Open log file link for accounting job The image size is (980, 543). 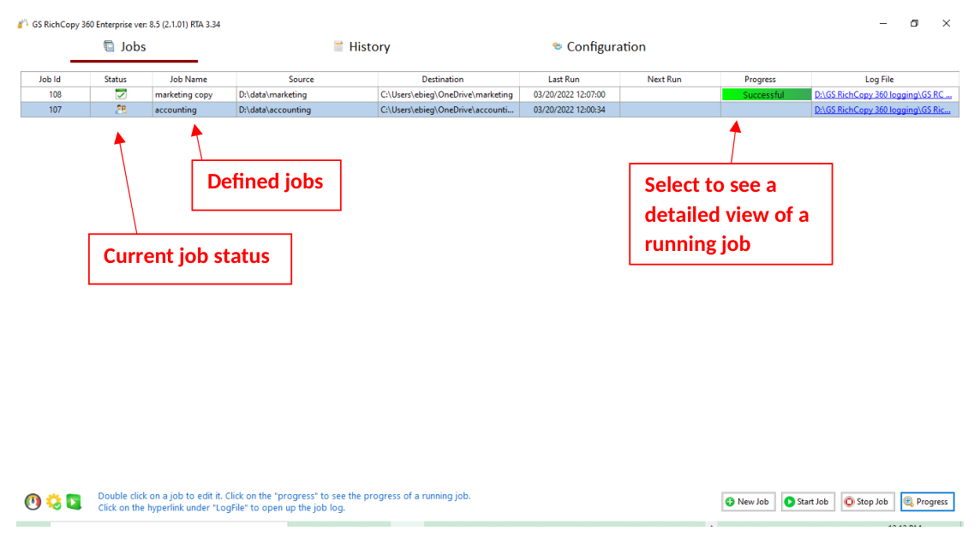tap(881, 110)
